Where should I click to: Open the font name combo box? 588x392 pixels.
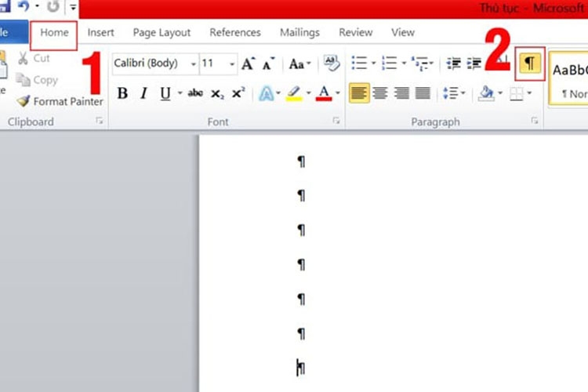tap(155, 64)
